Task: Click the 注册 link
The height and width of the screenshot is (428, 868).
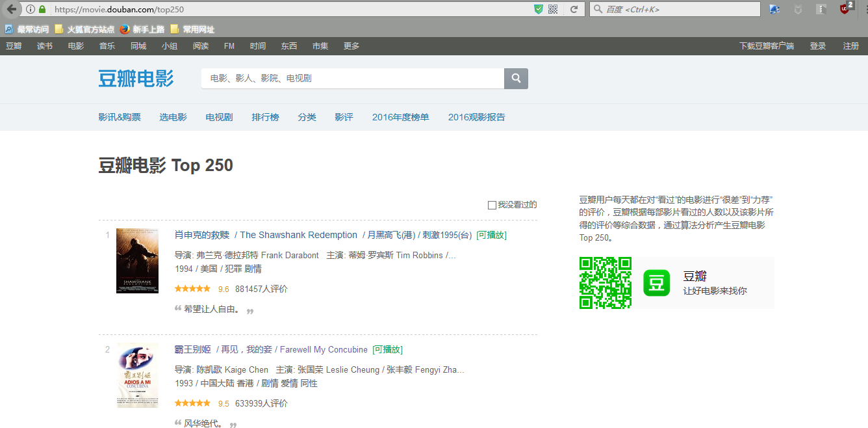Action: click(x=851, y=46)
